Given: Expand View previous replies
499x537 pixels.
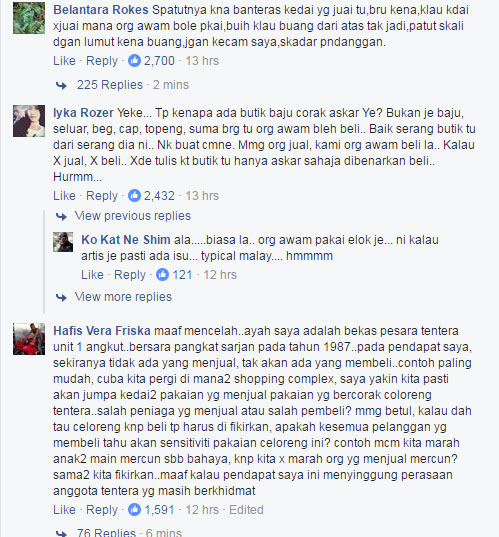Looking at the screenshot, I should [x=133, y=216].
